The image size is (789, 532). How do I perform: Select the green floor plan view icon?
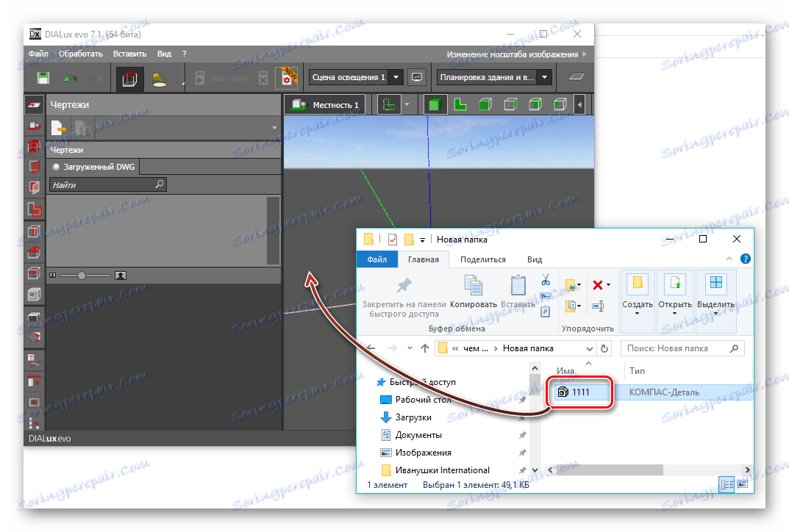point(460,104)
